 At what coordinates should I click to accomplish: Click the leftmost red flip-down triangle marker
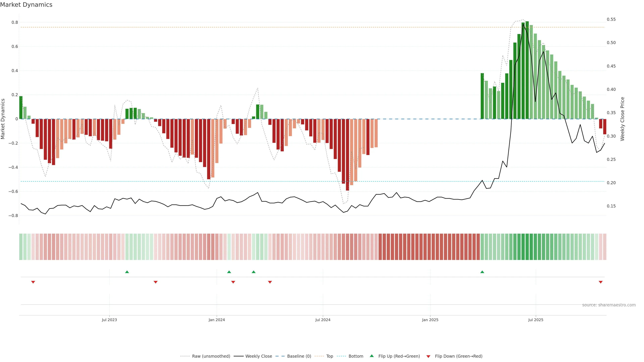[33, 282]
